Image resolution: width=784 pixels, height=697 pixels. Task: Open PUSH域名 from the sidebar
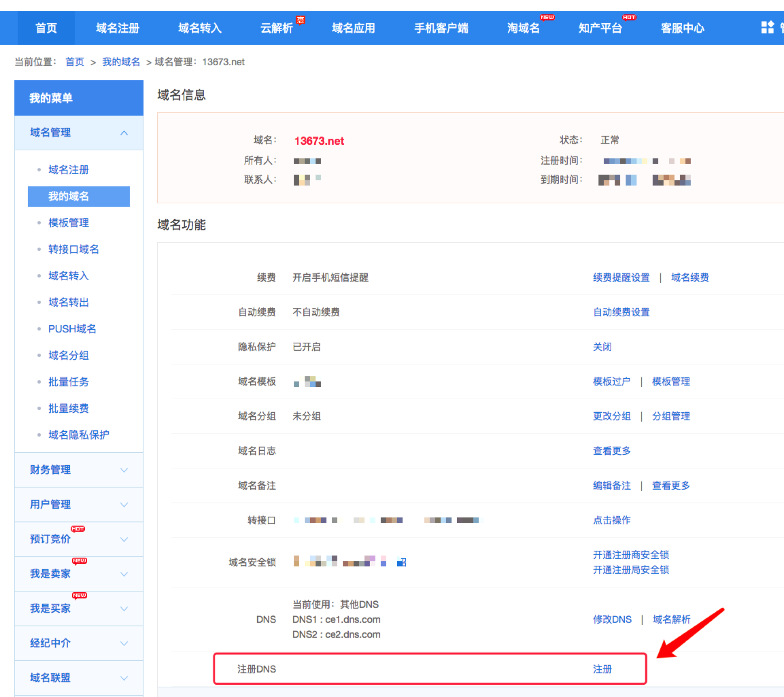[x=72, y=329]
